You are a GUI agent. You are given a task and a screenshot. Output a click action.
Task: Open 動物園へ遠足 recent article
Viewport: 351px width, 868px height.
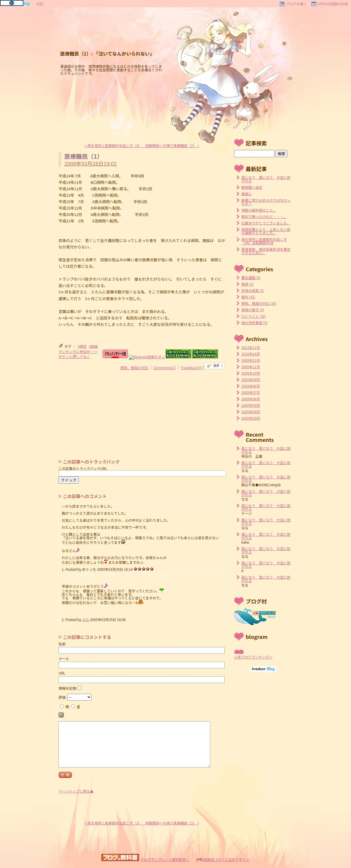click(x=252, y=187)
